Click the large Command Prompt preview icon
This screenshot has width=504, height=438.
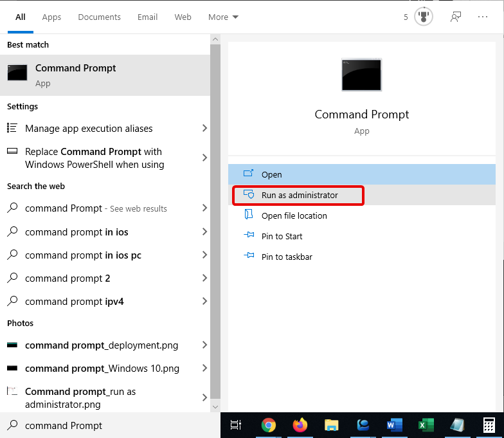(x=361, y=75)
